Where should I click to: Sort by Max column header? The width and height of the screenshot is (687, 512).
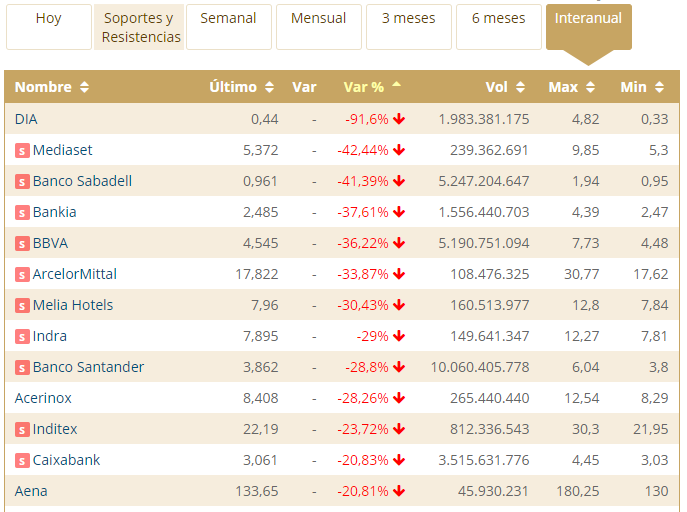(x=570, y=87)
